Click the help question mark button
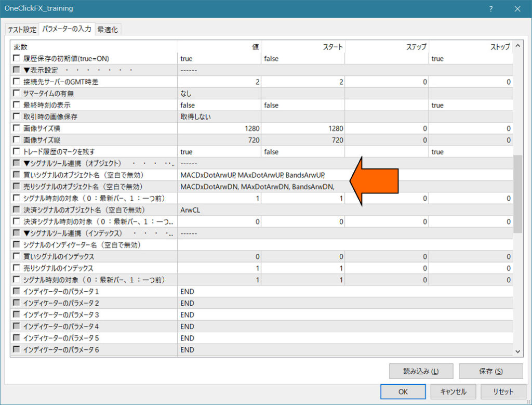Image resolution: width=532 pixels, height=405 pixels. 491,9
